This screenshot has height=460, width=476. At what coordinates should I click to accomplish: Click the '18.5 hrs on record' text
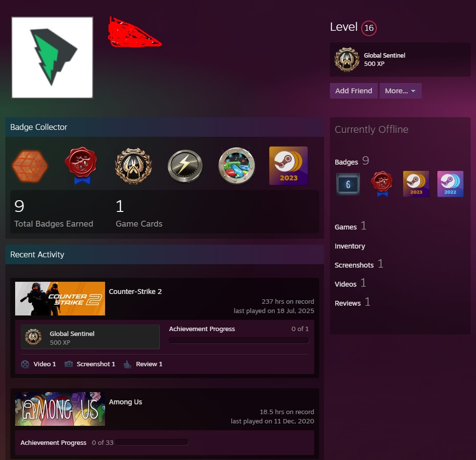tap(287, 412)
